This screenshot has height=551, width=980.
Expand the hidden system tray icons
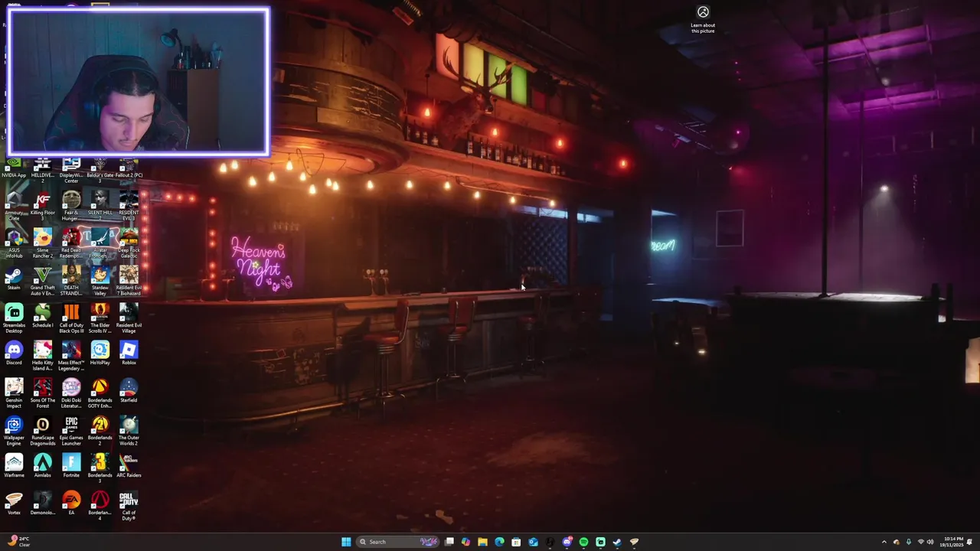click(884, 542)
